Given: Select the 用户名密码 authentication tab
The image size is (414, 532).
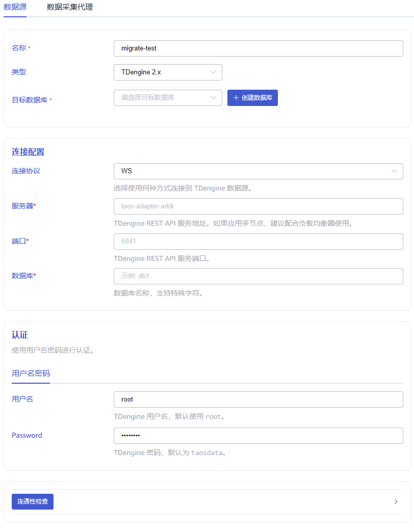Looking at the screenshot, I should point(31,374).
